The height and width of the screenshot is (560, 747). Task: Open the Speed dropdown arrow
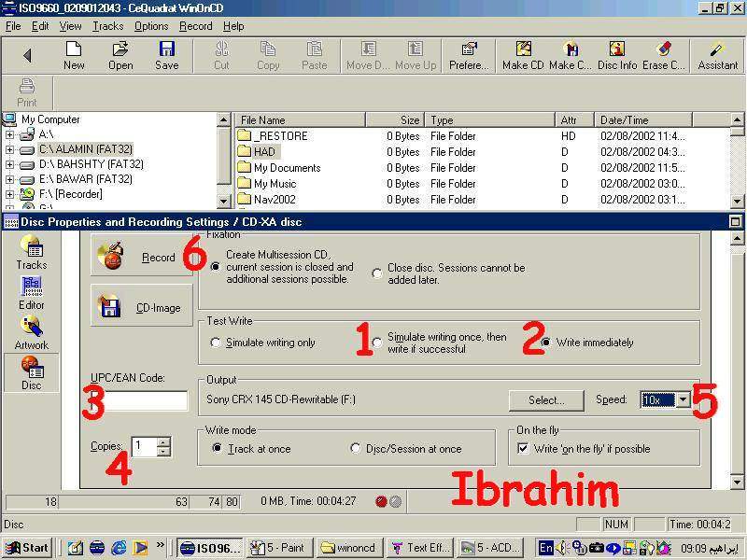(684, 399)
